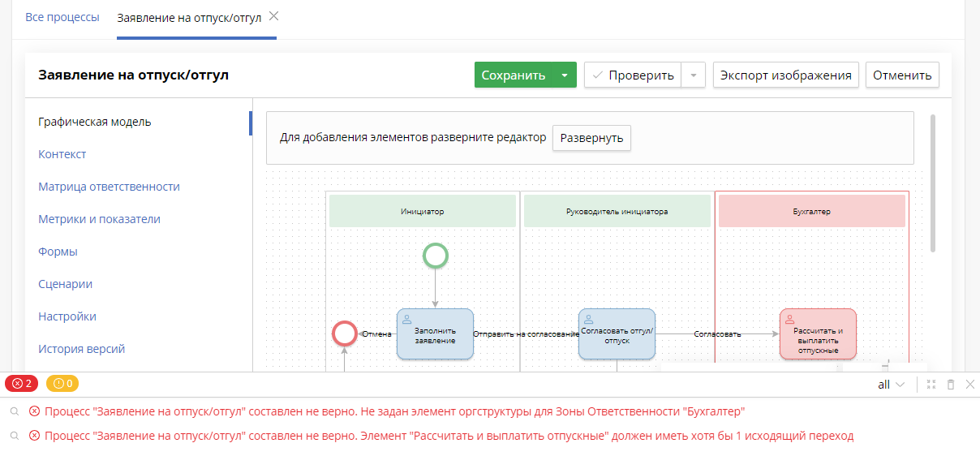Switch to the Все процессы tab
This screenshot has width=980, height=456.
(x=62, y=17)
